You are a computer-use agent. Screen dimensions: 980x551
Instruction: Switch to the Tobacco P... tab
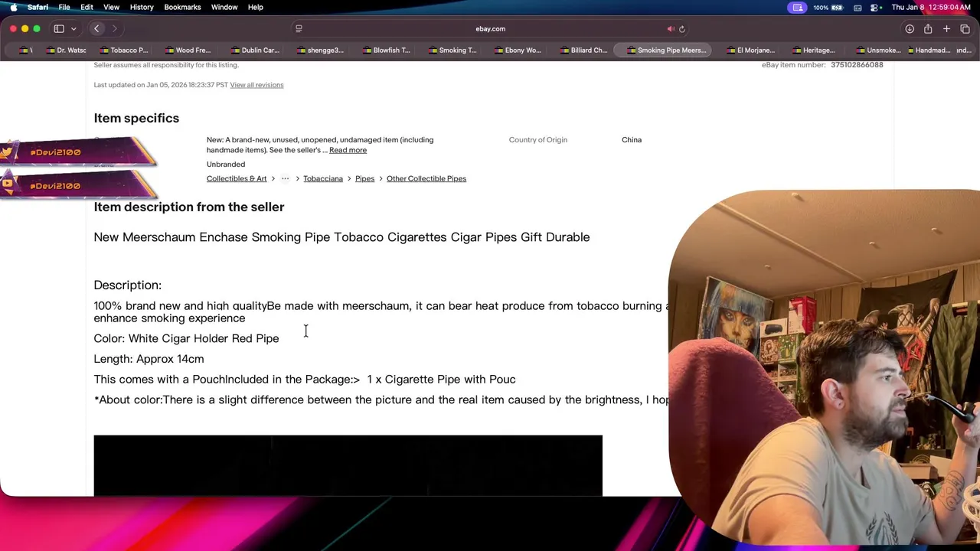point(123,51)
